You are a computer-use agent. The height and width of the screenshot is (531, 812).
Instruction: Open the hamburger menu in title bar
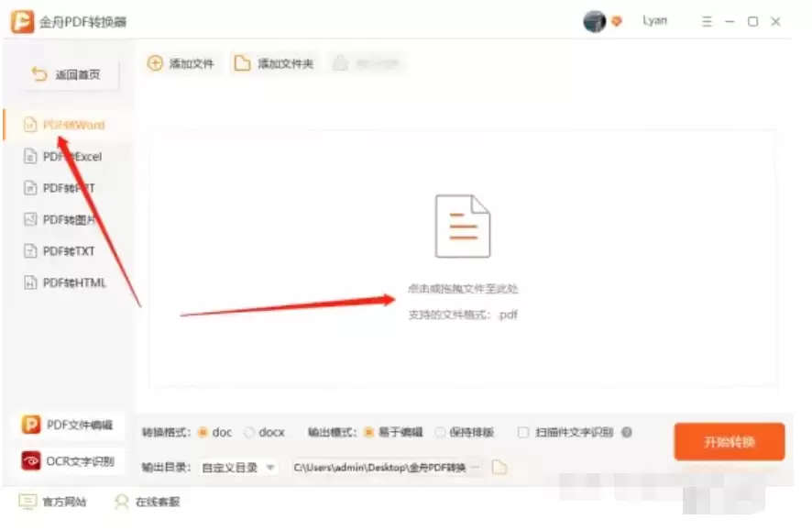tap(707, 22)
